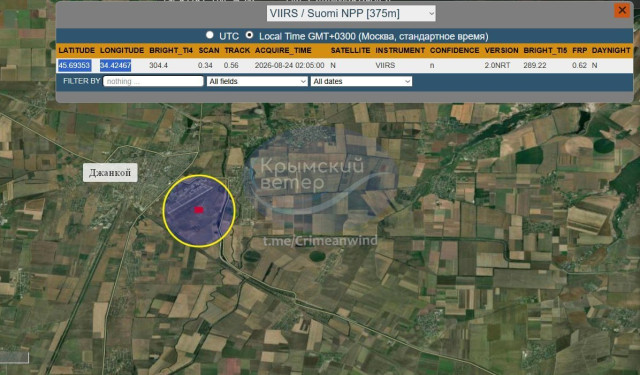Select the UTC time radio button
Image resolution: width=640 pixels, height=375 pixels.
210,35
